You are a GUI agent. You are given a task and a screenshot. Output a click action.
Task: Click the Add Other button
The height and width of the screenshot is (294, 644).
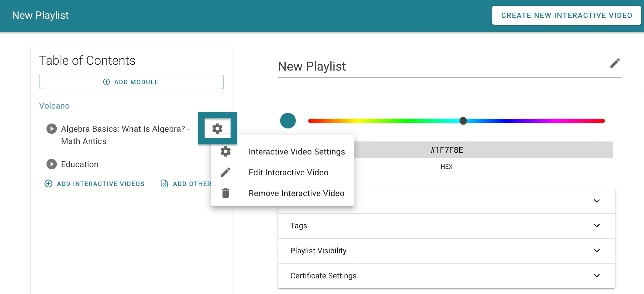(186, 184)
